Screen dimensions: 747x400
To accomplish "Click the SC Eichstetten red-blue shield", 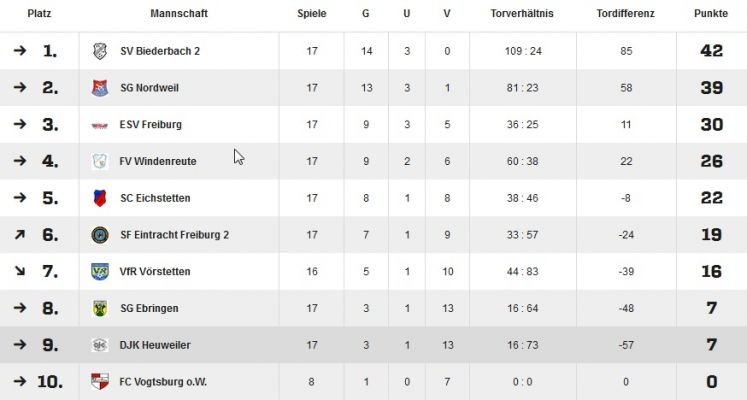I will tap(100, 198).
